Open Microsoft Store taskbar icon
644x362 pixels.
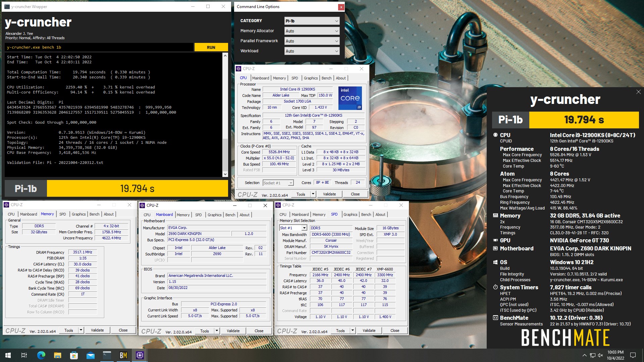coord(74,355)
